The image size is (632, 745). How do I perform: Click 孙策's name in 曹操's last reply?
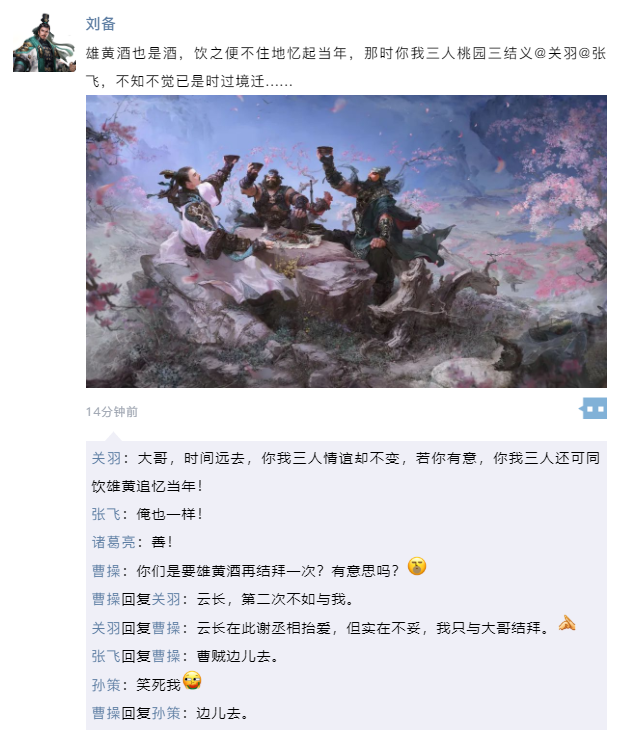(x=166, y=713)
